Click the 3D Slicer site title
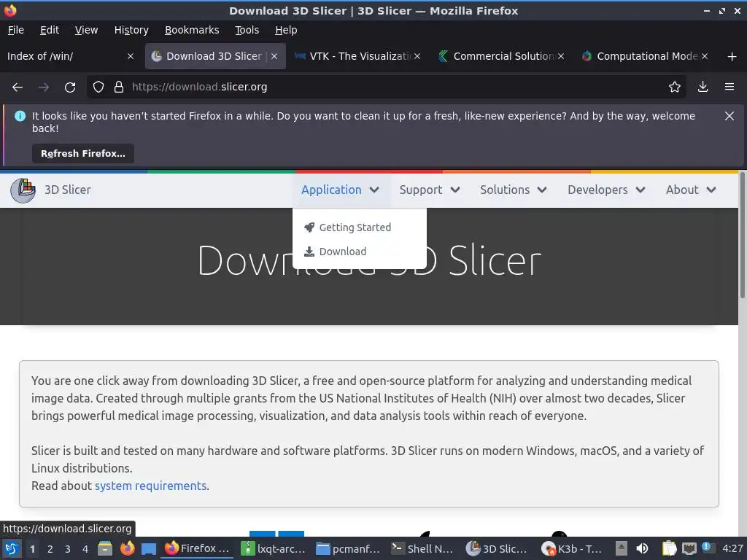The width and height of the screenshot is (747, 560). (x=68, y=190)
